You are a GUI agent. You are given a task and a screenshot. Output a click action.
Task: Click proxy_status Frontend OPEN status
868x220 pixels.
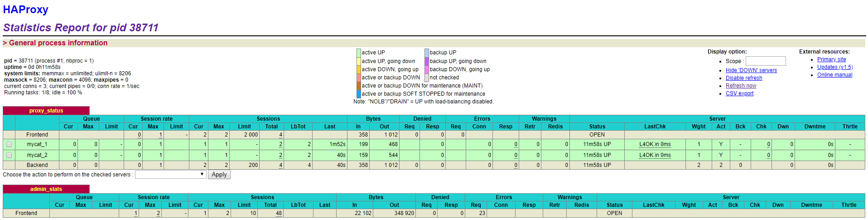click(x=597, y=135)
